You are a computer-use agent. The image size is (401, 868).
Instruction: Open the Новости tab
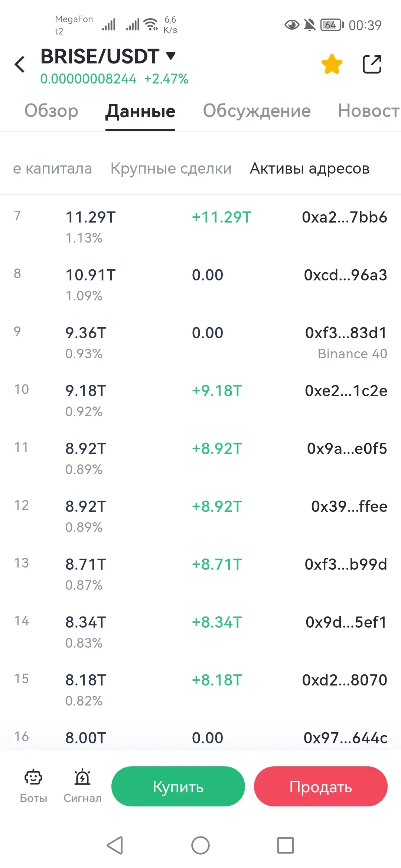point(369,111)
